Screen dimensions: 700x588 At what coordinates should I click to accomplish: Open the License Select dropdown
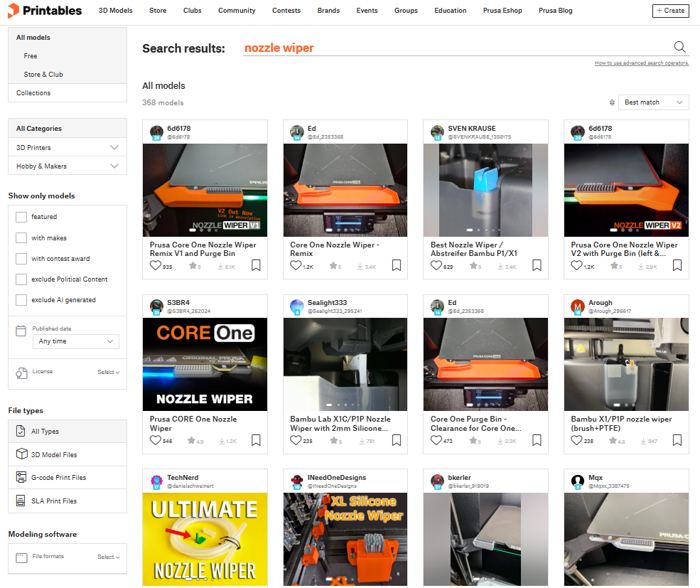click(x=109, y=372)
